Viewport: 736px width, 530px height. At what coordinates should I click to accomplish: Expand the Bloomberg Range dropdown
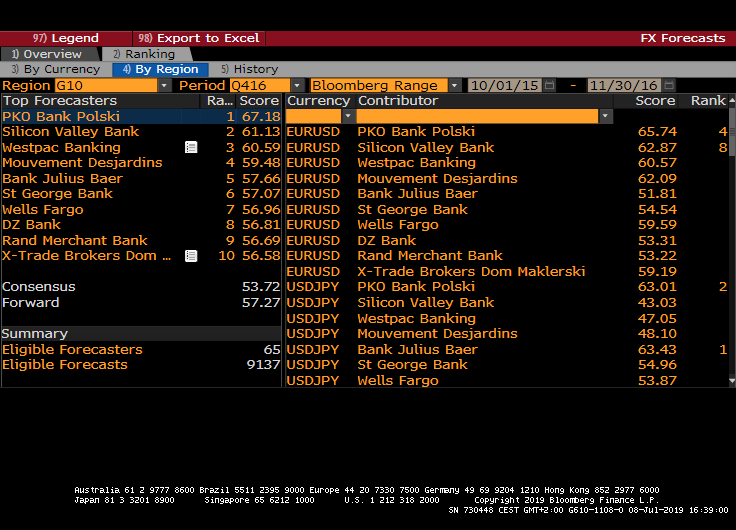(x=454, y=86)
